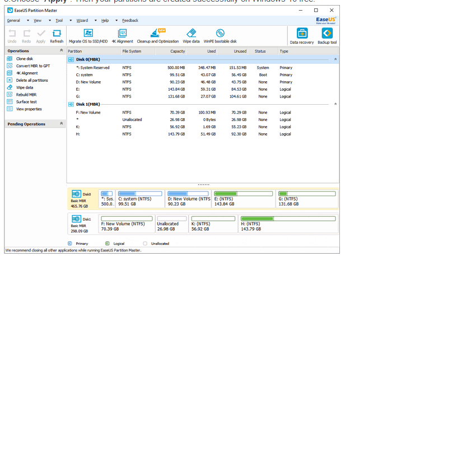Open the Tool menu
The image size is (476, 476).
59,21
